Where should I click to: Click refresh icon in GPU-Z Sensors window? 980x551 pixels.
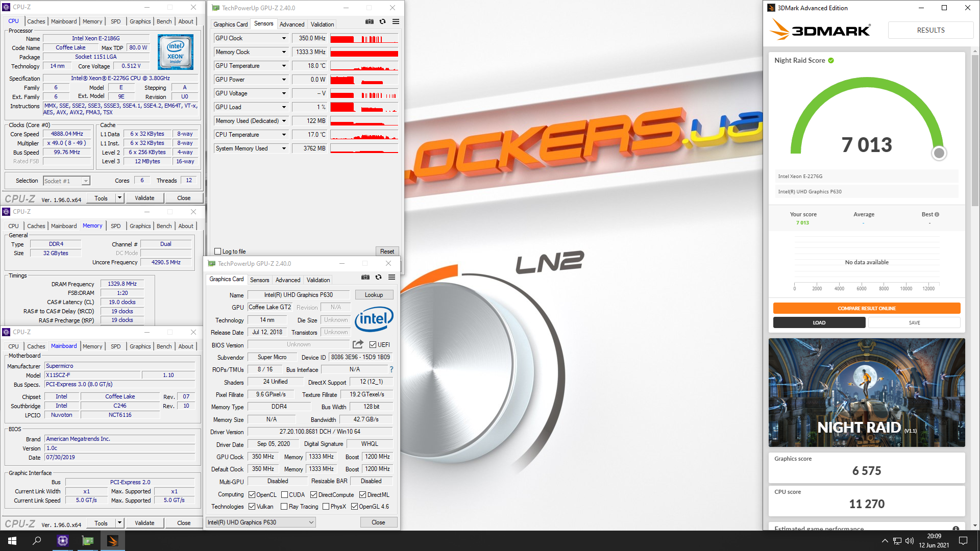tap(382, 22)
